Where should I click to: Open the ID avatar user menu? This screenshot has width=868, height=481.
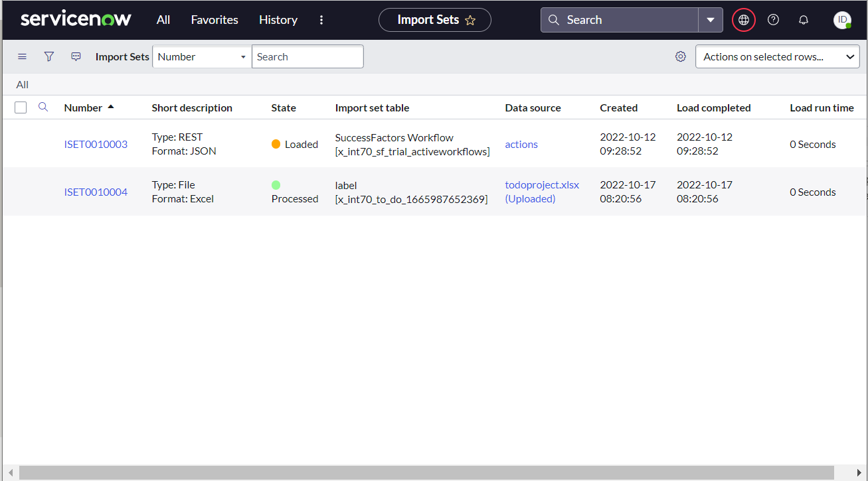(x=842, y=19)
